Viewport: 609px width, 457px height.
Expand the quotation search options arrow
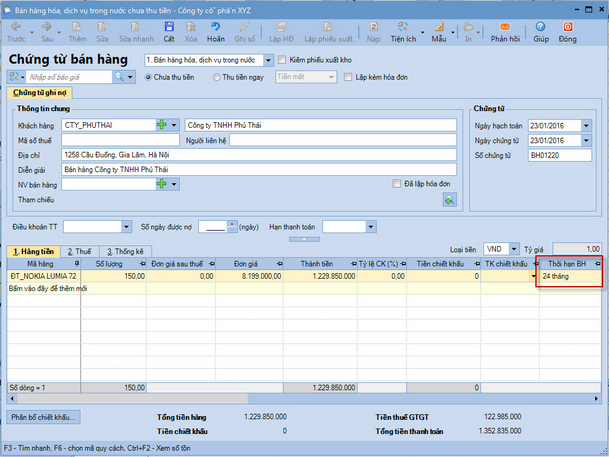point(130,77)
